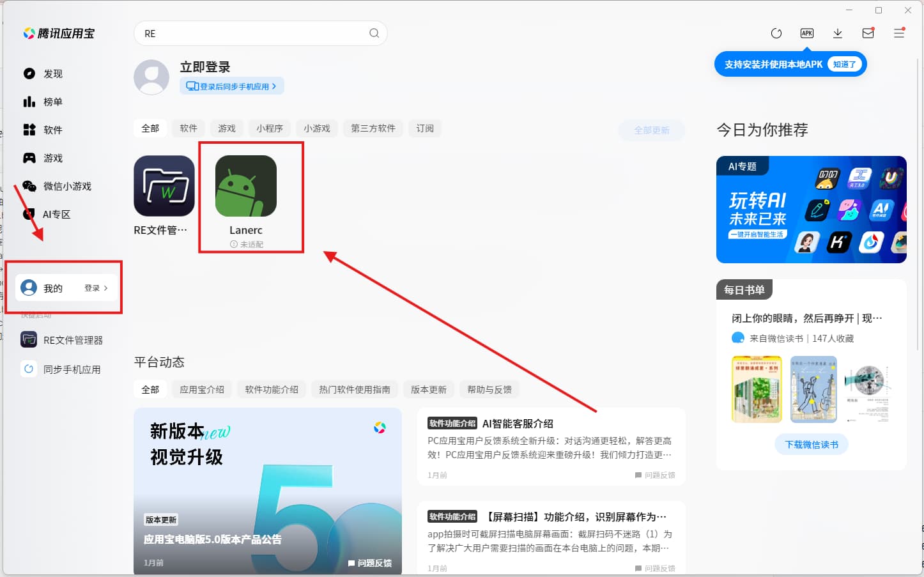Select the 小程序 filter tab
Screen dimensions: 924x577
pyautogui.click(x=270, y=128)
